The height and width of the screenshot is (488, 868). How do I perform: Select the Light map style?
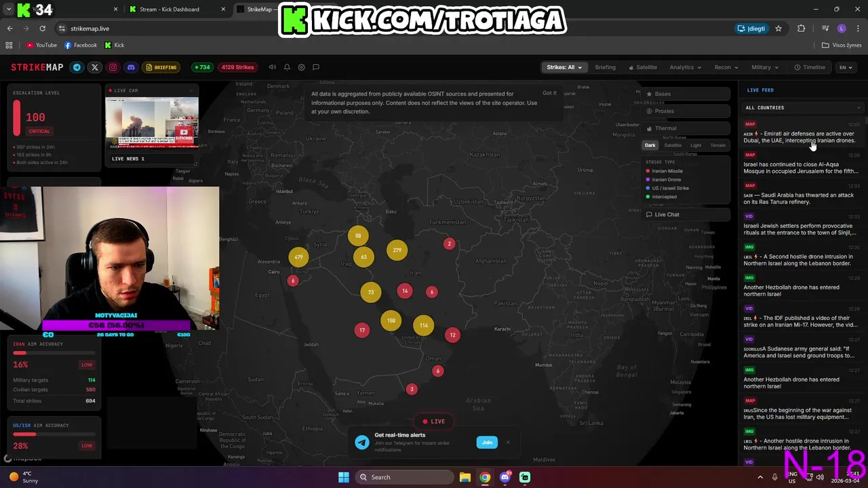[696, 145]
